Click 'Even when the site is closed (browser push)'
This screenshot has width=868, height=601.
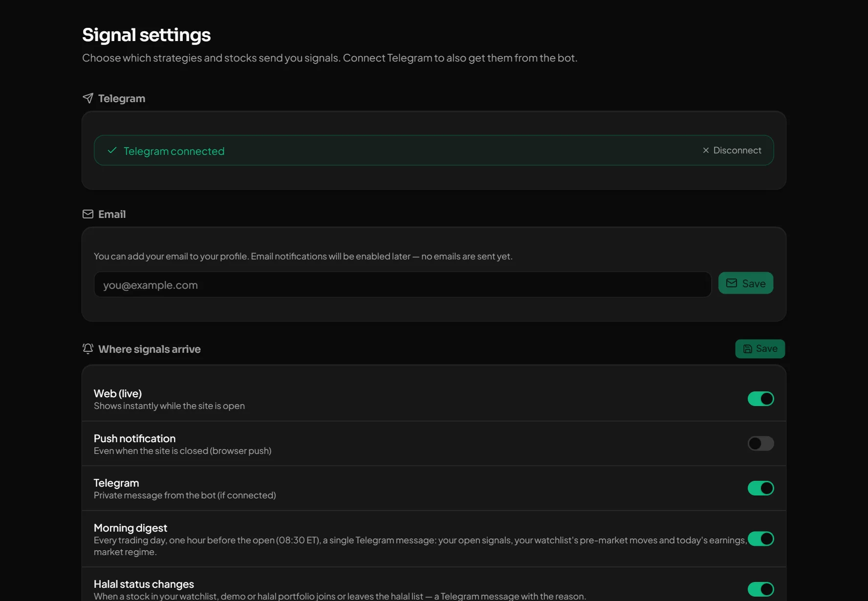pyautogui.click(x=182, y=451)
